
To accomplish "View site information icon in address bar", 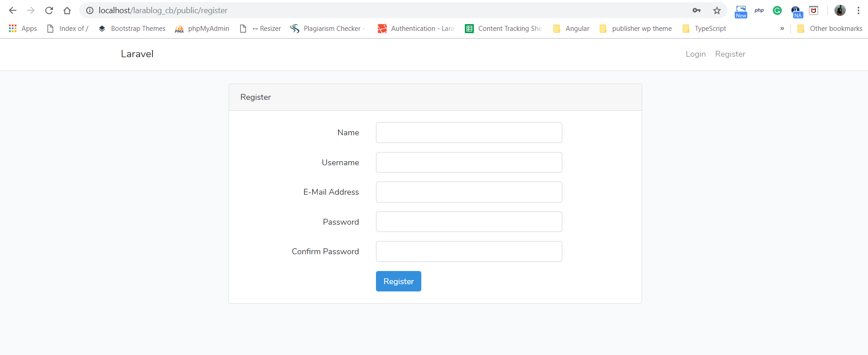I will (90, 10).
